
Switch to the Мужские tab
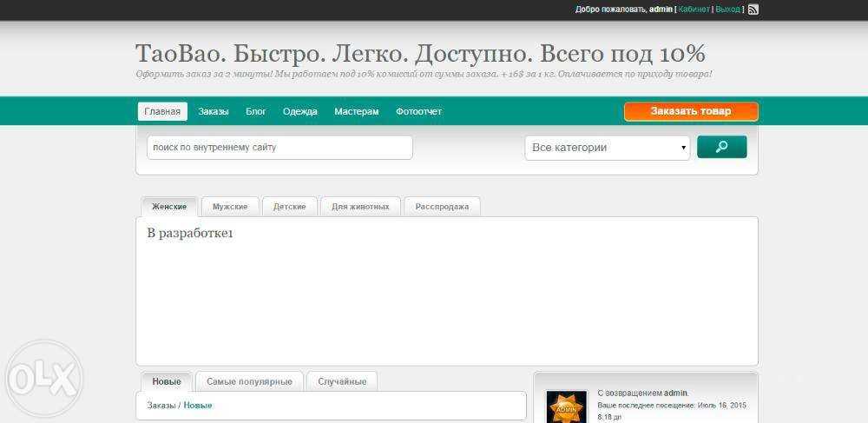[230, 207]
